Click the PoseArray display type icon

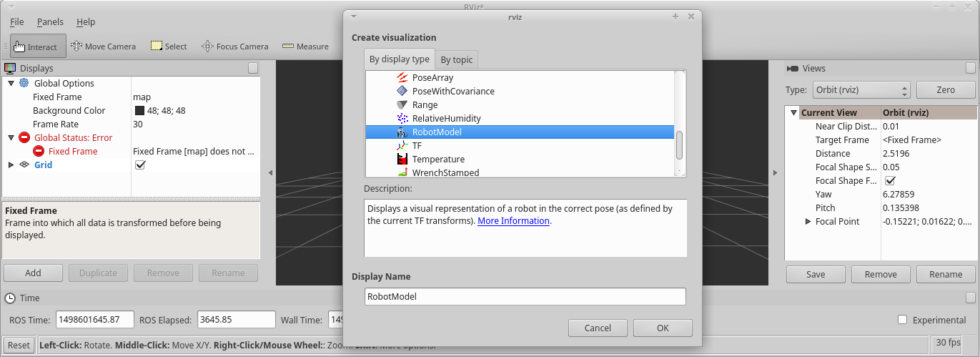[402, 77]
